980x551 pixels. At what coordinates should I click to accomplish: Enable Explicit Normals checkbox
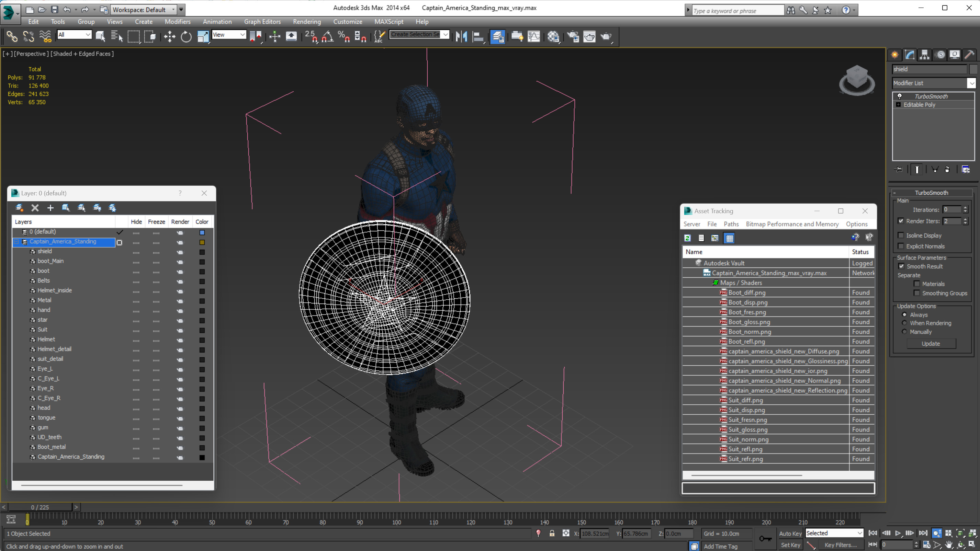(901, 246)
